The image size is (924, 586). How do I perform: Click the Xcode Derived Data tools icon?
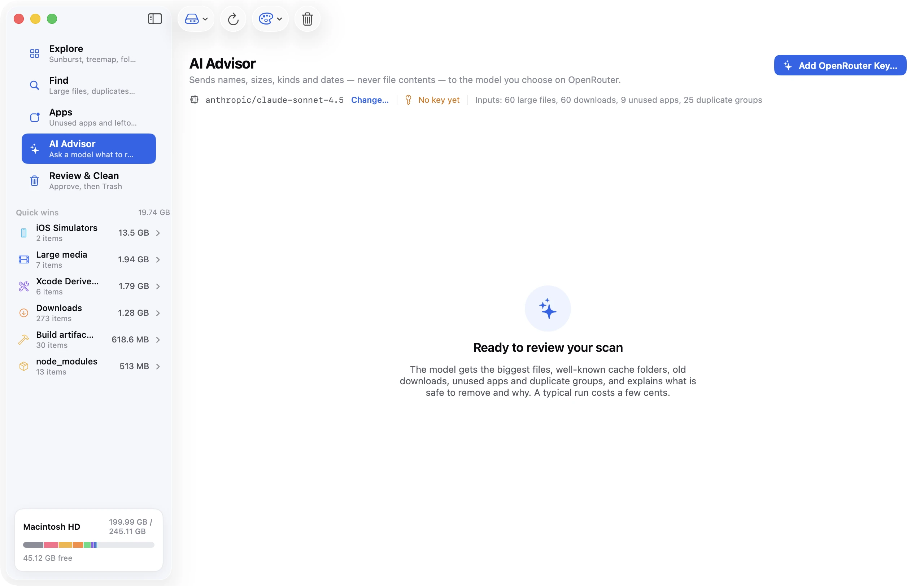(x=24, y=287)
